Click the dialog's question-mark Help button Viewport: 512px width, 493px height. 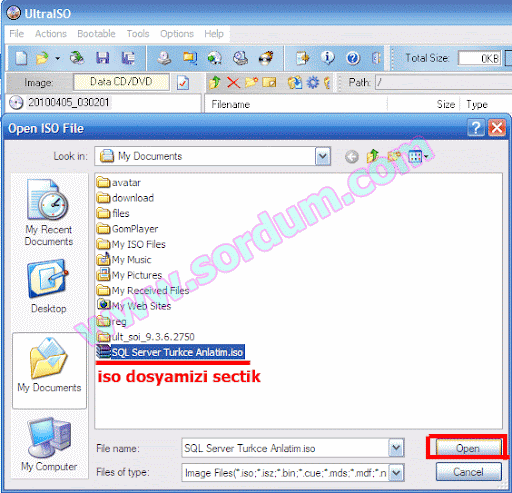(476, 128)
